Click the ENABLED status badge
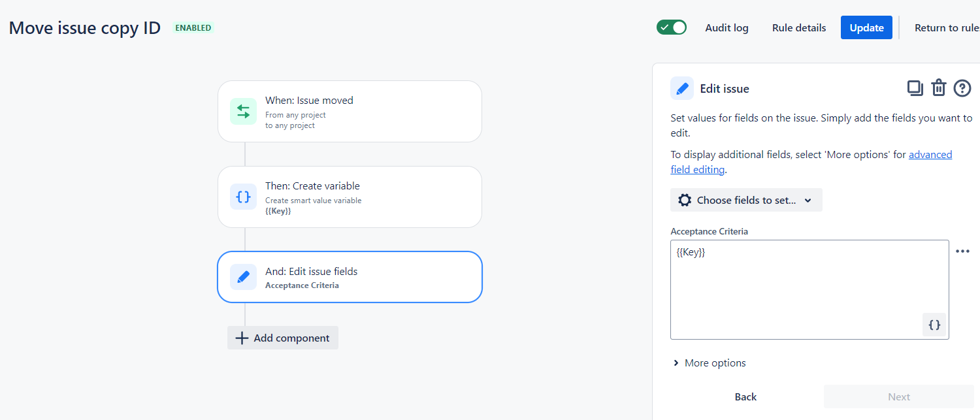The height and width of the screenshot is (420, 980). click(x=193, y=28)
